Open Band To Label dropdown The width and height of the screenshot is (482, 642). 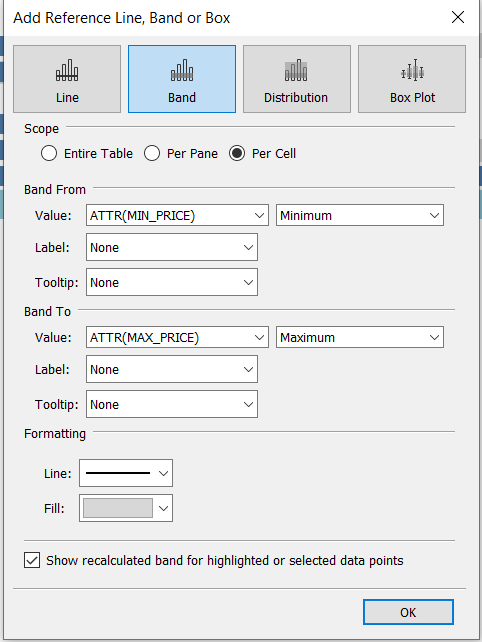pyautogui.click(x=172, y=369)
